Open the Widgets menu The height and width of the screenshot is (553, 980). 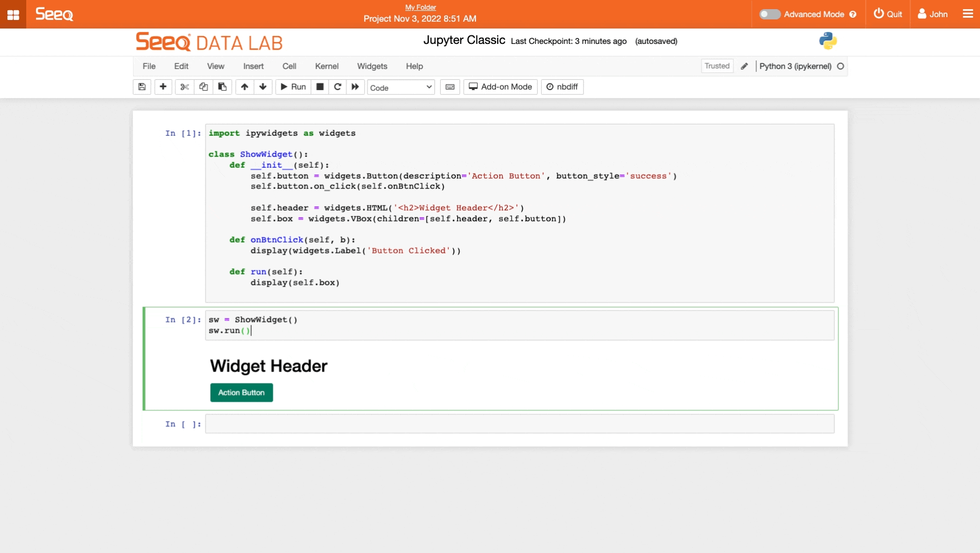tap(372, 66)
